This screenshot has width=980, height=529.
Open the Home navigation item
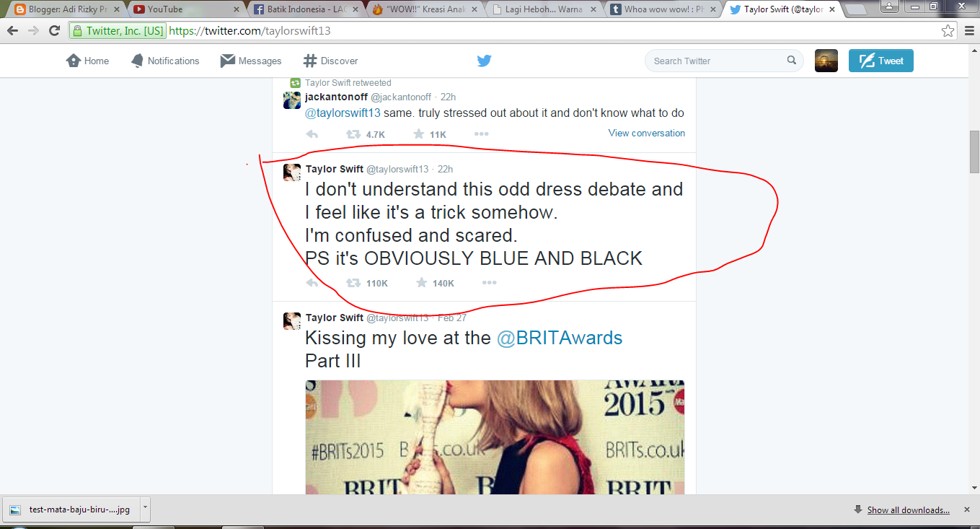click(87, 61)
